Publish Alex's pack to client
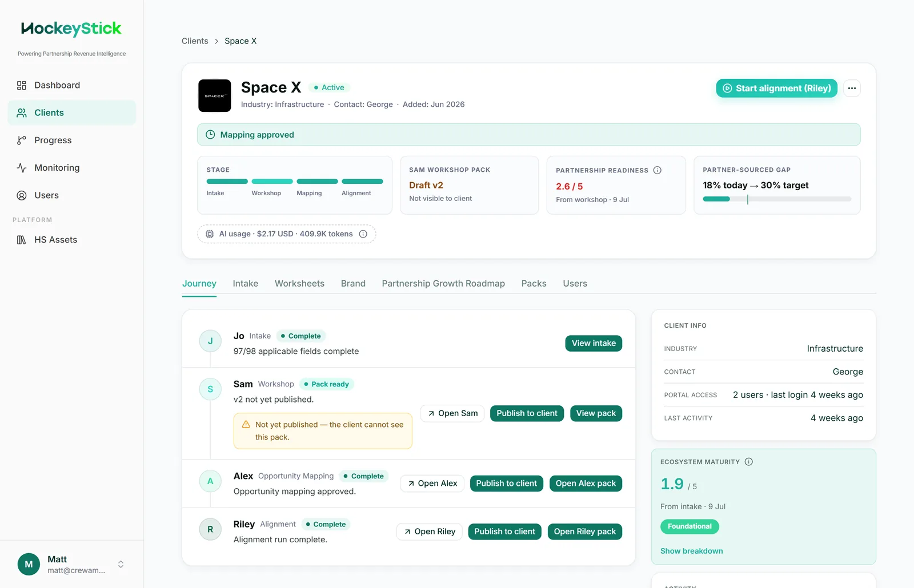 click(x=506, y=484)
